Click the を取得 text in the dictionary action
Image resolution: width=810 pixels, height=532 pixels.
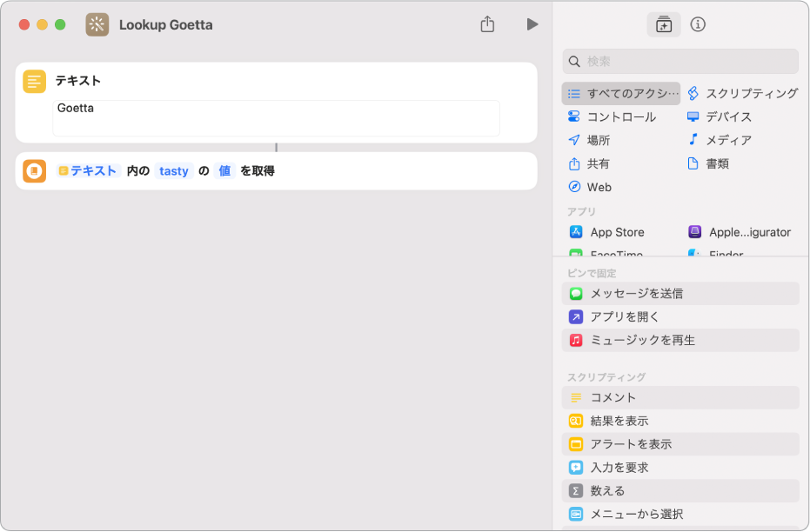click(x=258, y=170)
